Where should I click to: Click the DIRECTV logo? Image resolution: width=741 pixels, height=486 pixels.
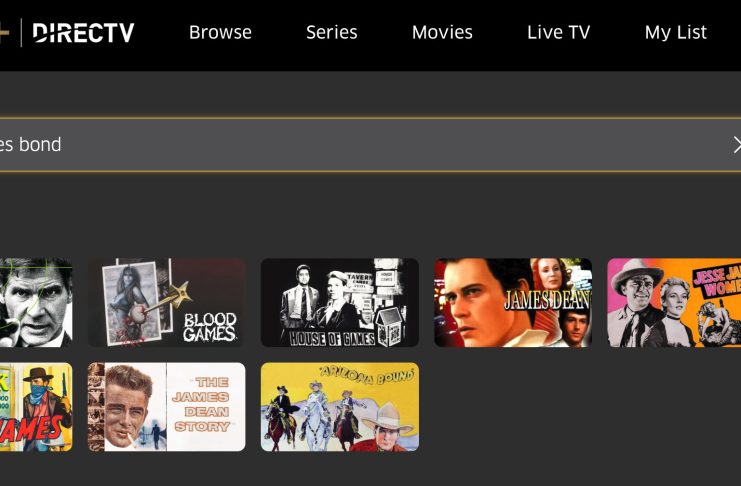point(83,33)
